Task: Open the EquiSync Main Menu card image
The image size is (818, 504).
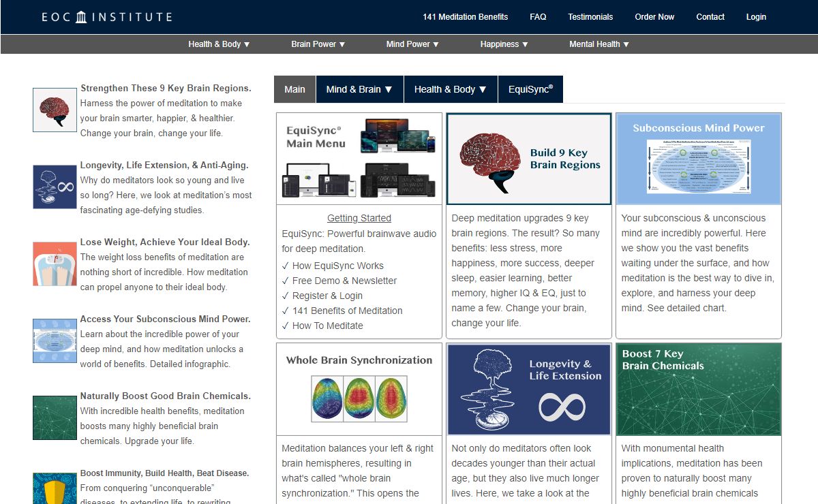Action: pos(359,159)
